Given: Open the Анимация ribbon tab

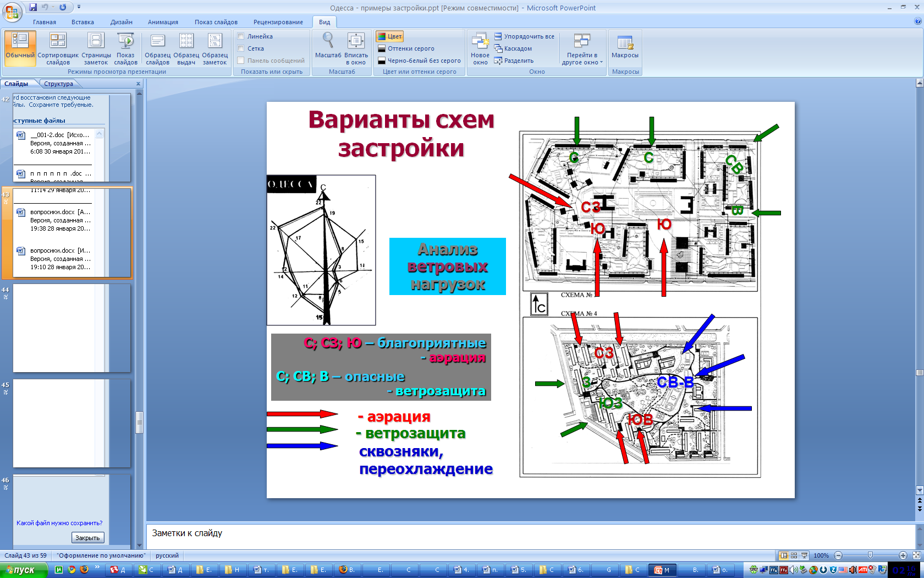Looking at the screenshot, I should click(163, 22).
